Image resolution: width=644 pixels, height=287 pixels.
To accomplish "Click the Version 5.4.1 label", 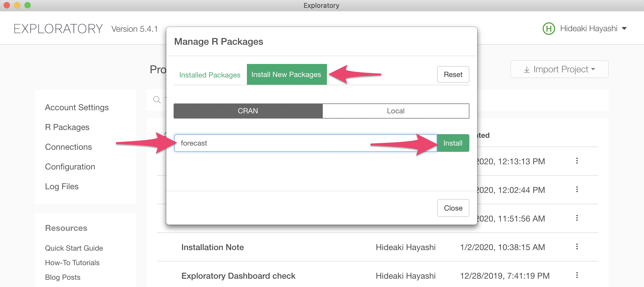I will [135, 29].
